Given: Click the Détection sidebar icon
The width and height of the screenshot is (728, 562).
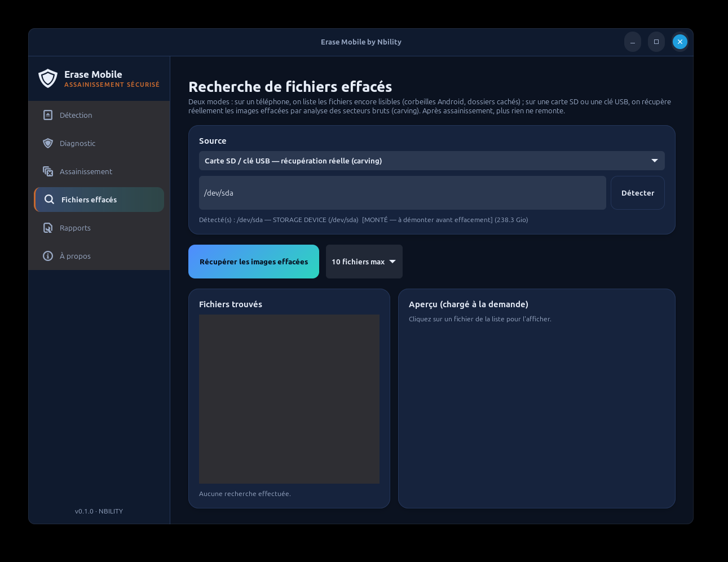Looking at the screenshot, I should click(48, 115).
